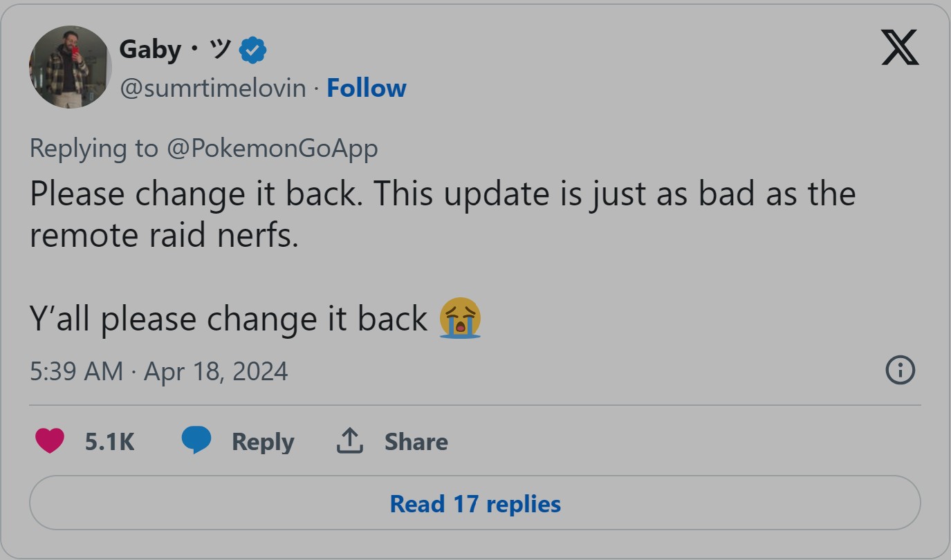Click the ツ symbol next to Gaby
This screenshot has height=560, width=951.
pos(220,49)
